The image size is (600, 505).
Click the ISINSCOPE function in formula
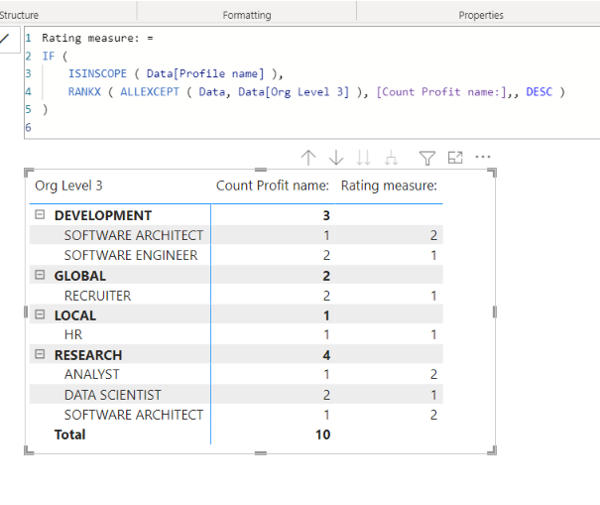click(97, 73)
